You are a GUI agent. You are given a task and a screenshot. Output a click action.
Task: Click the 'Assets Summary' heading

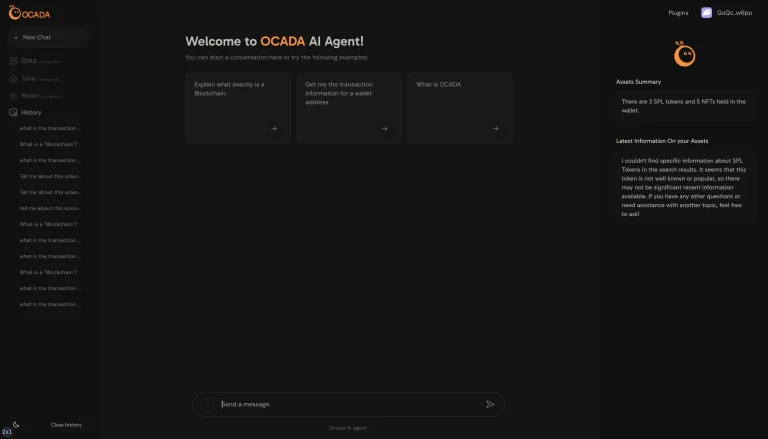point(638,82)
